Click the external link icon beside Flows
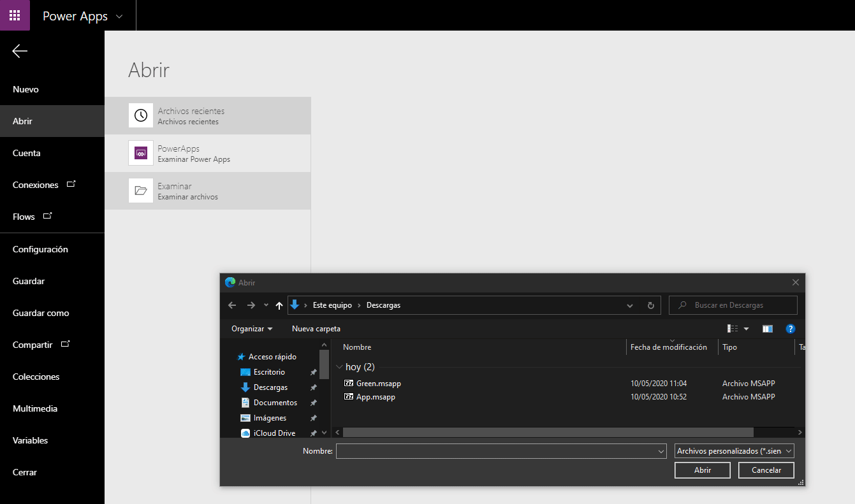 click(x=48, y=215)
